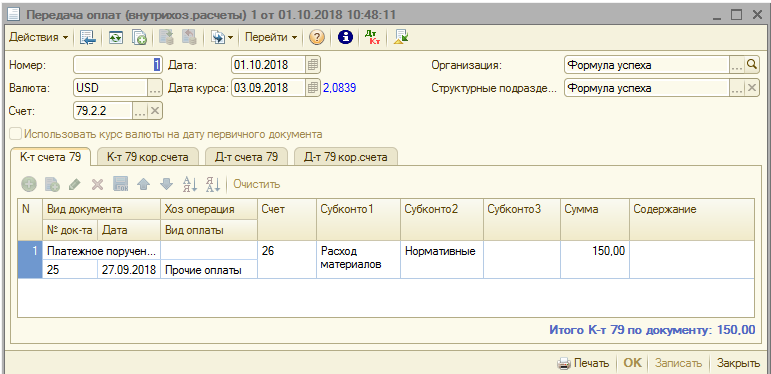Click the edit row pencil icon
This screenshot has height=374, width=771.
(75, 184)
